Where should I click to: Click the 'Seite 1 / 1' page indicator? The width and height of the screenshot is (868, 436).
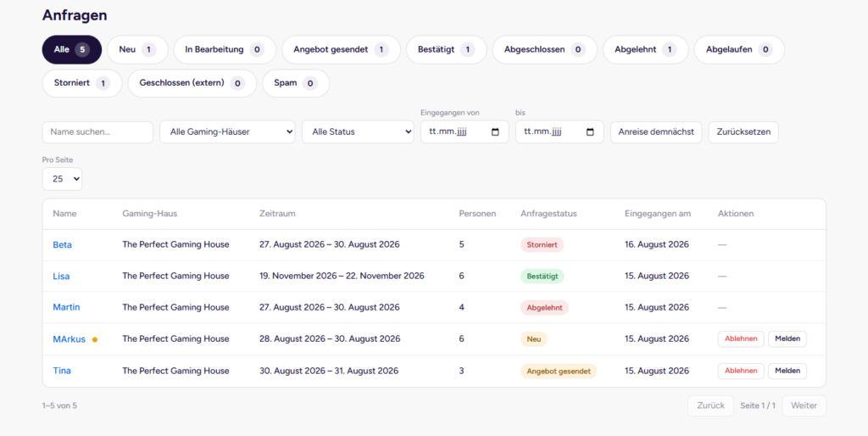758,405
